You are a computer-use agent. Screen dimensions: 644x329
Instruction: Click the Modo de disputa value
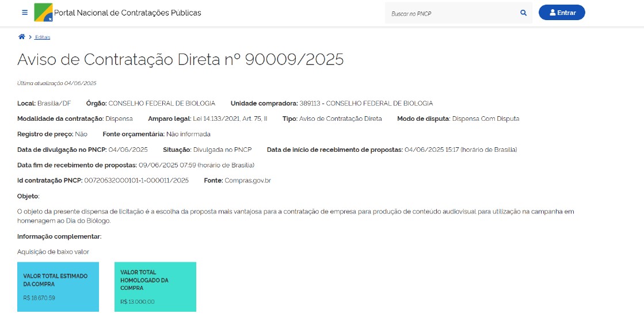pyautogui.click(x=485, y=119)
